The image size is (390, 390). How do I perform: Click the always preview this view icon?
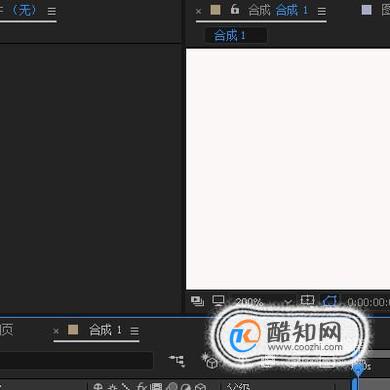pyautogui.click(x=197, y=301)
